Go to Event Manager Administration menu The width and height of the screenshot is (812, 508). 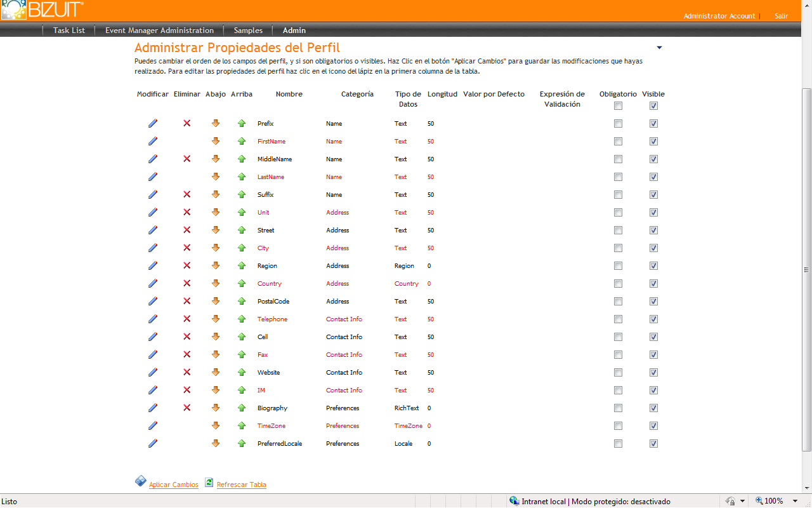pos(159,30)
